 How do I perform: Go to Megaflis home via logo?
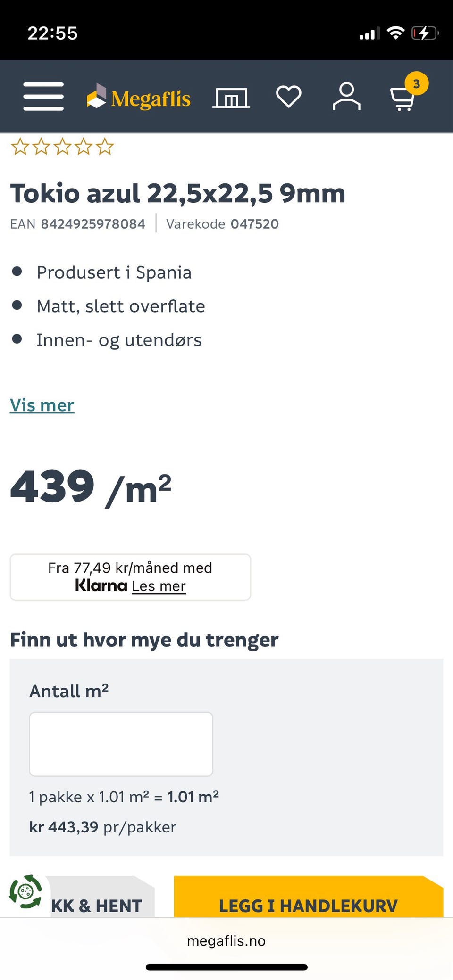139,97
